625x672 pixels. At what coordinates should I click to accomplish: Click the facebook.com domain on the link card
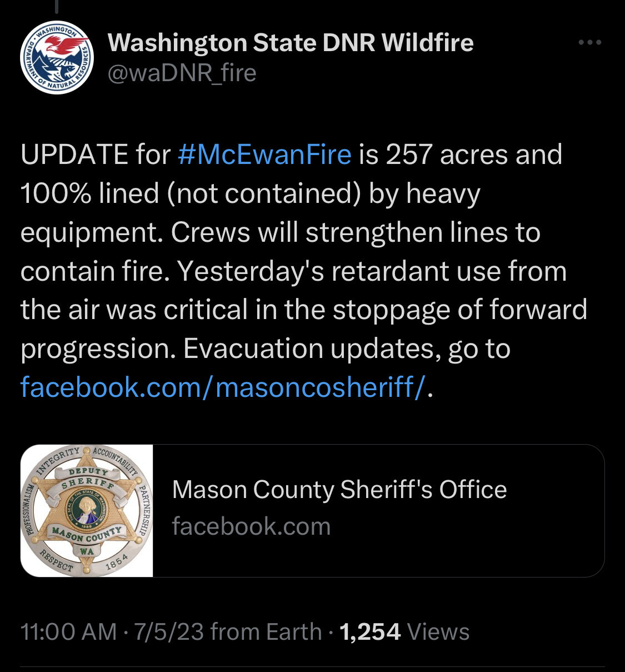[x=251, y=526]
